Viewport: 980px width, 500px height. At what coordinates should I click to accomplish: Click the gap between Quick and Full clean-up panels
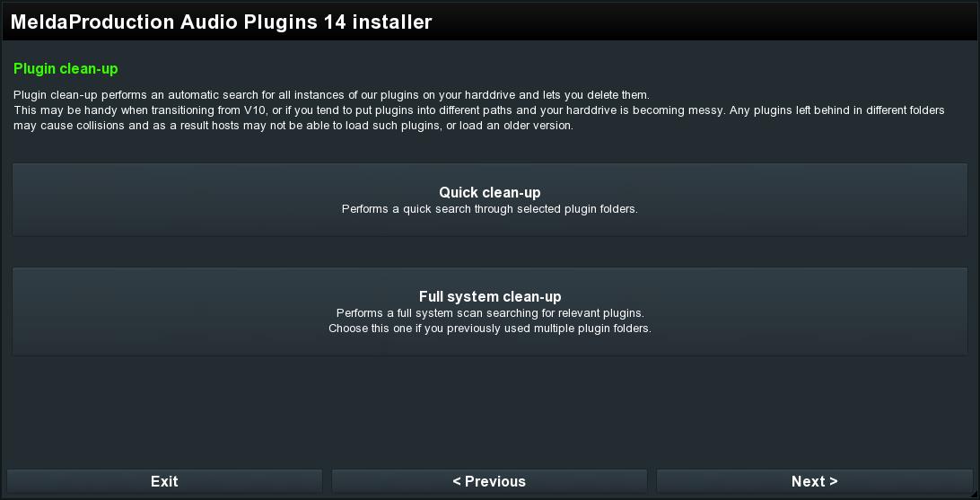pyautogui.click(x=490, y=252)
